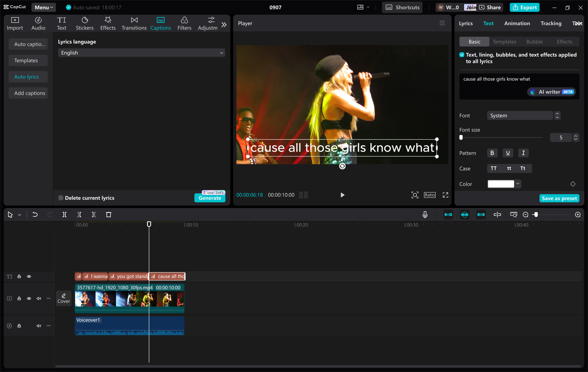Image resolution: width=588 pixels, height=372 pixels.
Task: Open the text Color dropdown arrow
Action: (518, 184)
